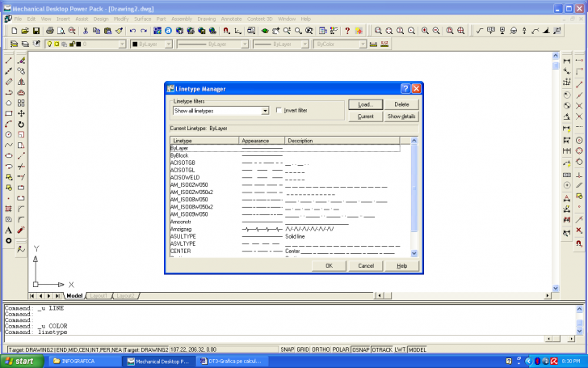Open the INFOGRAFICA taskbar item
The width and height of the screenshot is (588, 368).
click(84, 362)
